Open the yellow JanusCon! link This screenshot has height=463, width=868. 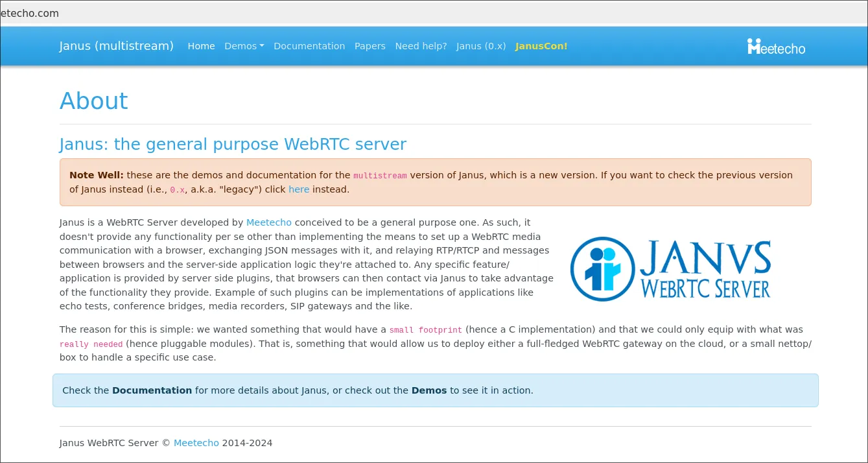click(x=541, y=46)
